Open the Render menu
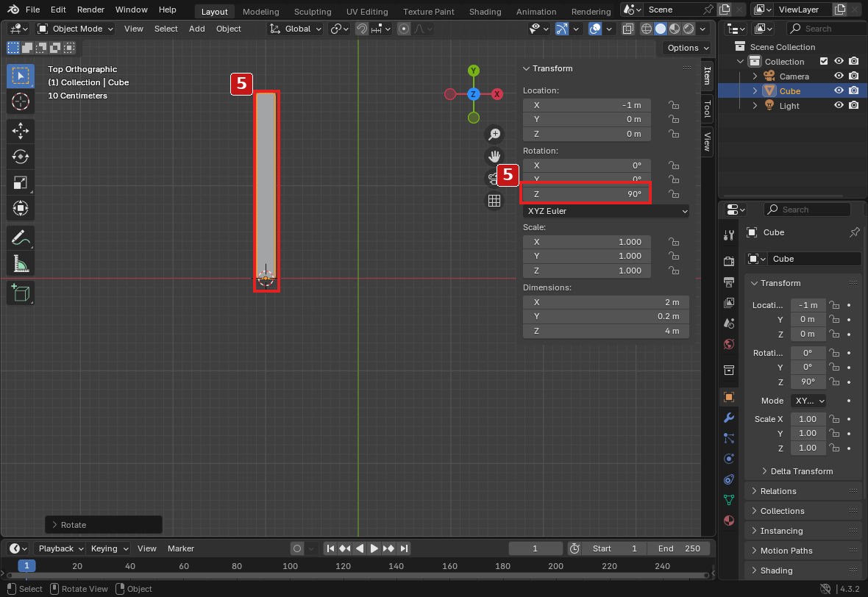The image size is (868, 597). click(x=90, y=10)
